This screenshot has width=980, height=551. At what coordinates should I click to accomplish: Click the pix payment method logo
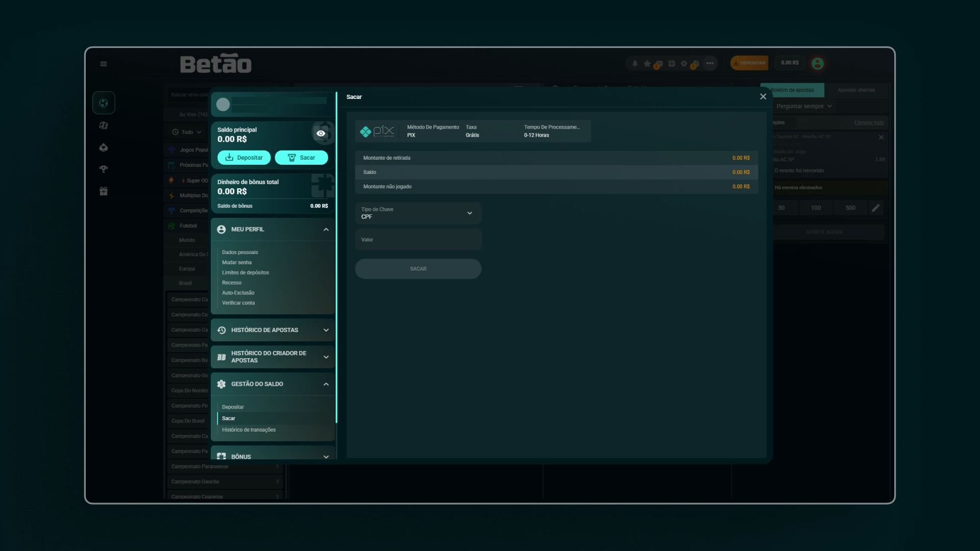click(x=377, y=131)
